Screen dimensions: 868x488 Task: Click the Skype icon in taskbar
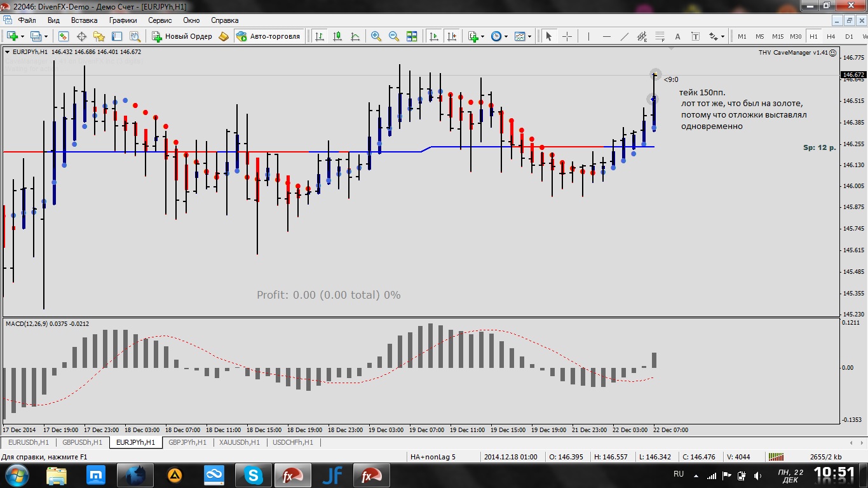tap(254, 475)
